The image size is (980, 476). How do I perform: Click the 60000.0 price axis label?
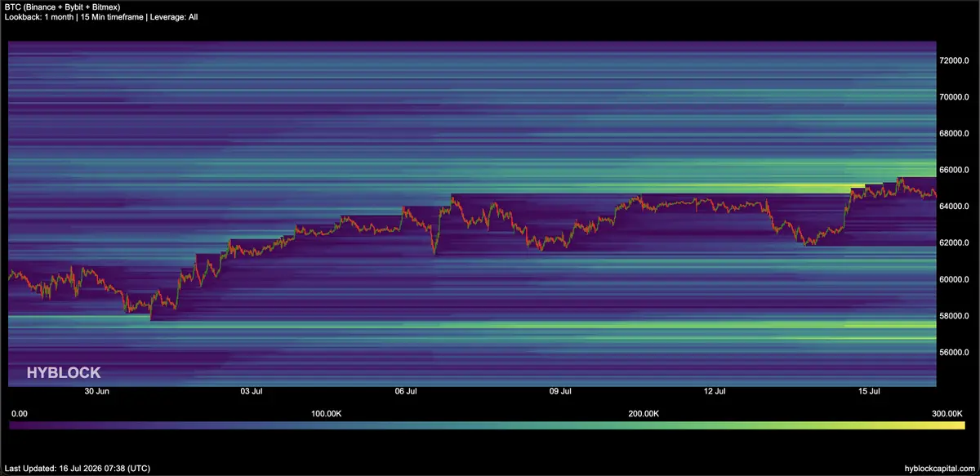coord(955,279)
